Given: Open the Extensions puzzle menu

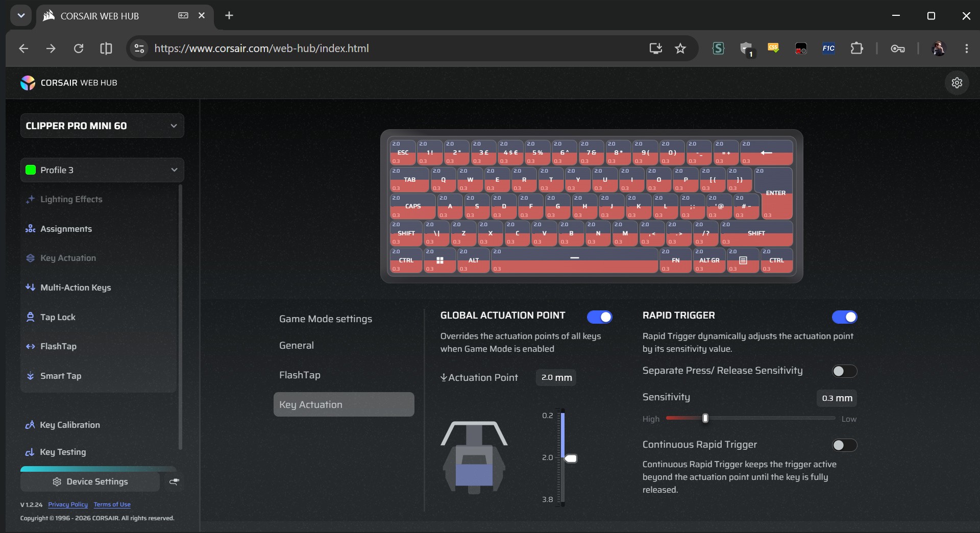Looking at the screenshot, I should (x=856, y=49).
